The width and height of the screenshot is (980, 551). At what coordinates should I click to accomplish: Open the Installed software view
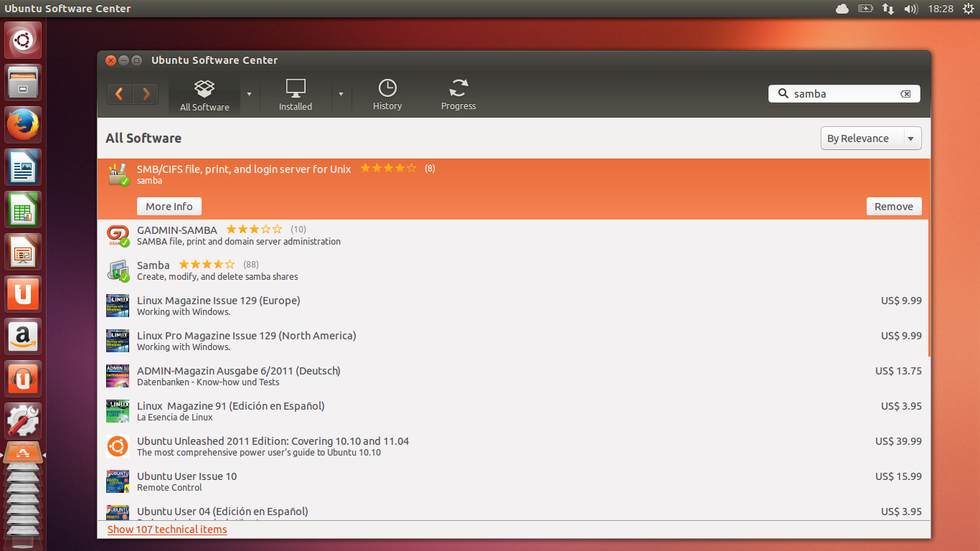(x=296, y=95)
